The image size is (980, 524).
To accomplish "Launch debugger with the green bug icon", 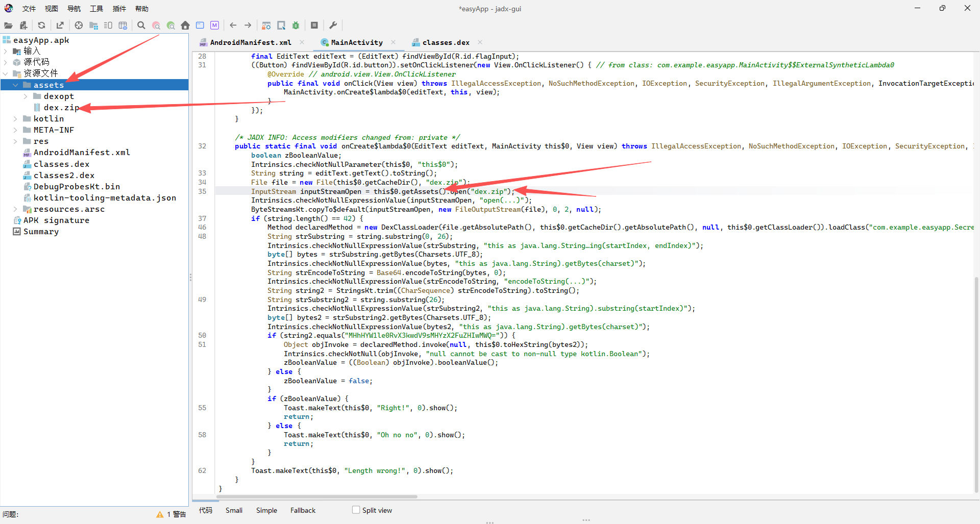I will point(296,26).
